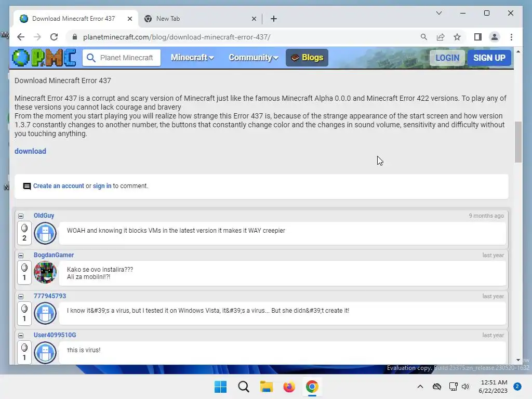This screenshot has width=532, height=399.
Task: Click OldGuy's avatar image
Action: [x=45, y=233]
